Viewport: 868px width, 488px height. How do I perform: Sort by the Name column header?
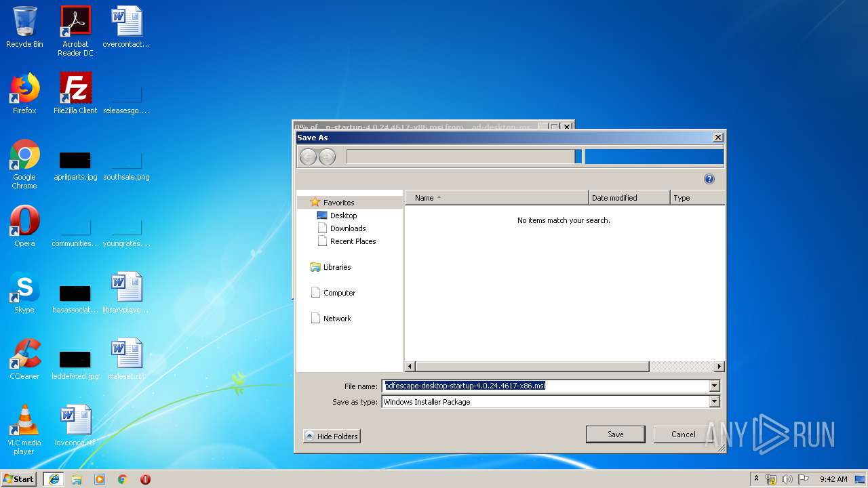coord(497,198)
